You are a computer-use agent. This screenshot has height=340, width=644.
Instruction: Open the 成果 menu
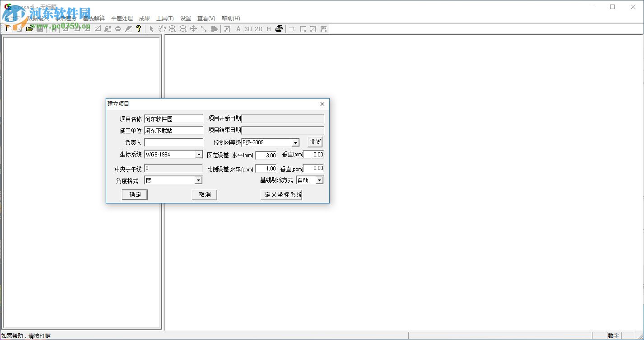point(145,19)
